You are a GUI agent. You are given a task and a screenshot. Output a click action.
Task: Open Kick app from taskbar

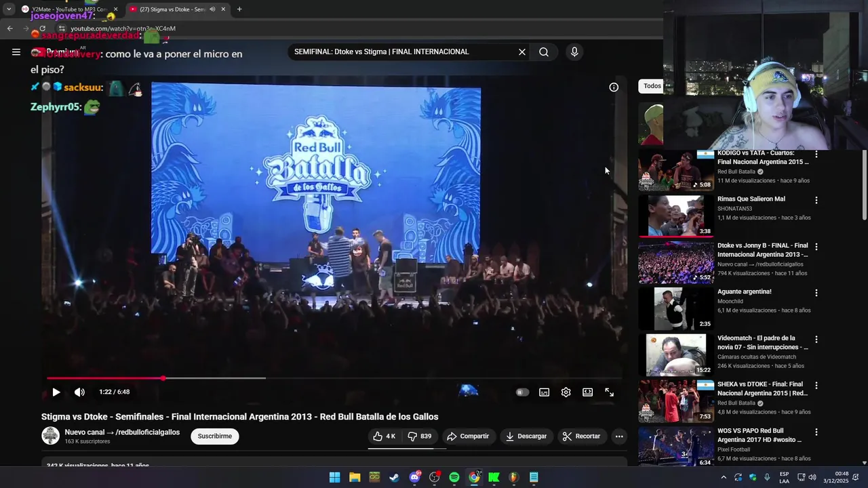click(x=494, y=477)
